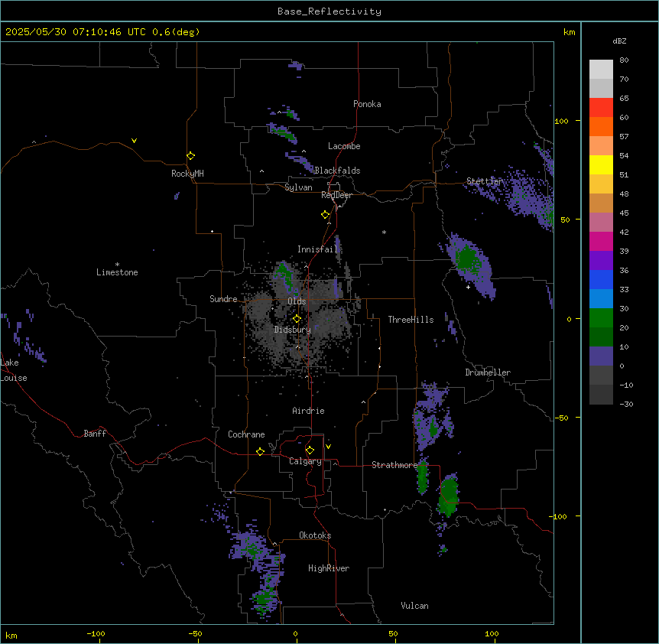Click the Blackfalds city label

(337, 171)
